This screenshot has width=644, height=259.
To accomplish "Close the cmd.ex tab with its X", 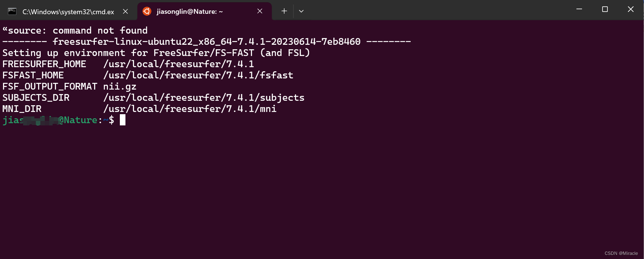I will tap(125, 11).
